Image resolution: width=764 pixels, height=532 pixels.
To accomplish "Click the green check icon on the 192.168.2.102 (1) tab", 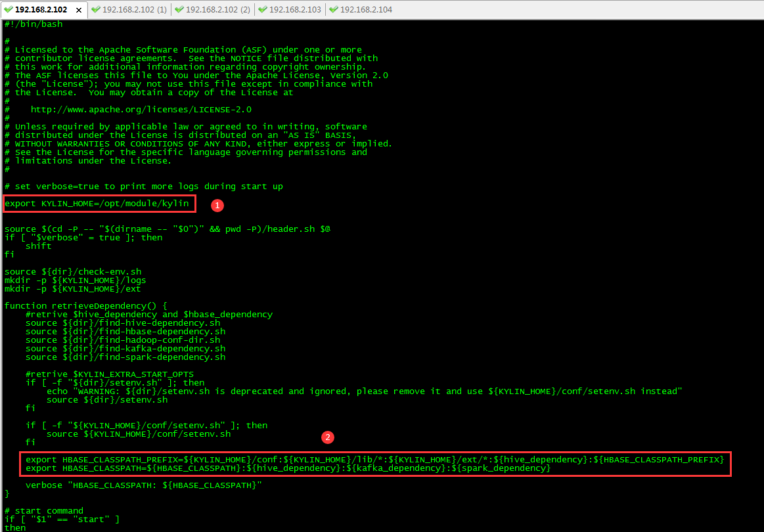I will point(96,9).
